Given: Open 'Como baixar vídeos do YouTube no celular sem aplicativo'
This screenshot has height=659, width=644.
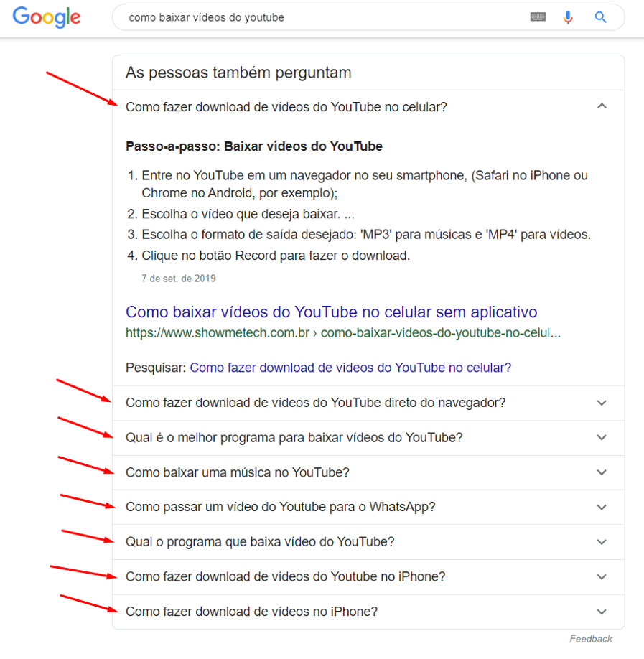Looking at the screenshot, I should pos(331,312).
